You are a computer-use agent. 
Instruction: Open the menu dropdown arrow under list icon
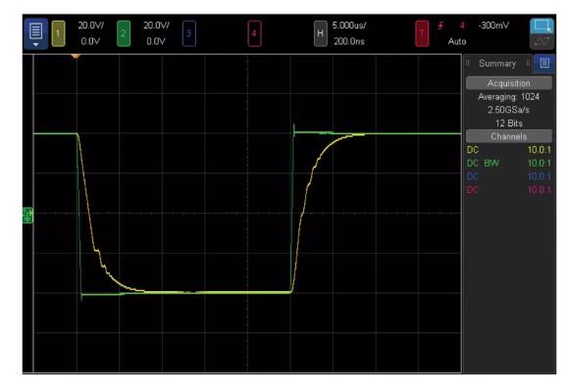(x=35, y=44)
